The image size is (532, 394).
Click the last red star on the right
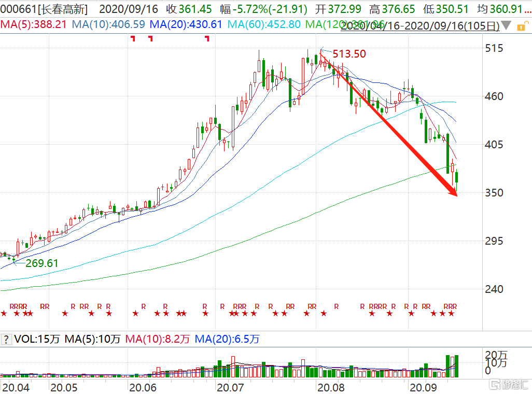coord(452,313)
